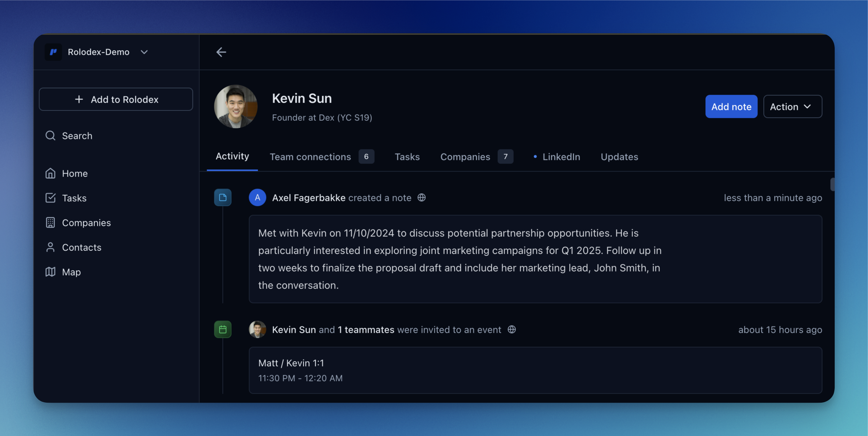Switch to Team connections tab
Viewport: 868px width, 436px height.
tap(310, 157)
